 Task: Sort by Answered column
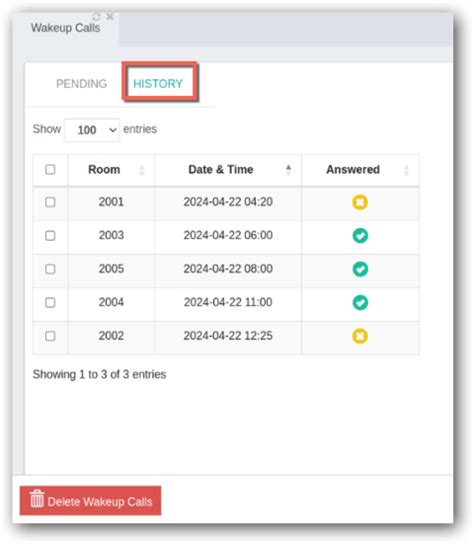coord(360,170)
